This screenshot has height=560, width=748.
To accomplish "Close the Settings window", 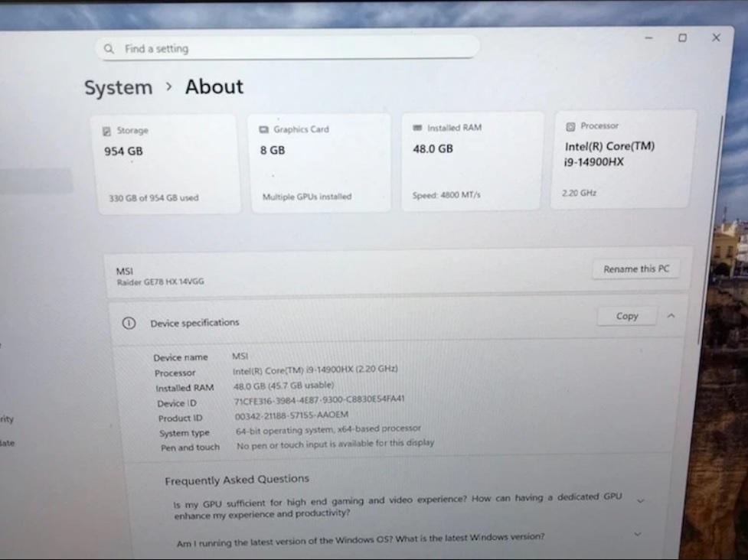I will point(716,37).
